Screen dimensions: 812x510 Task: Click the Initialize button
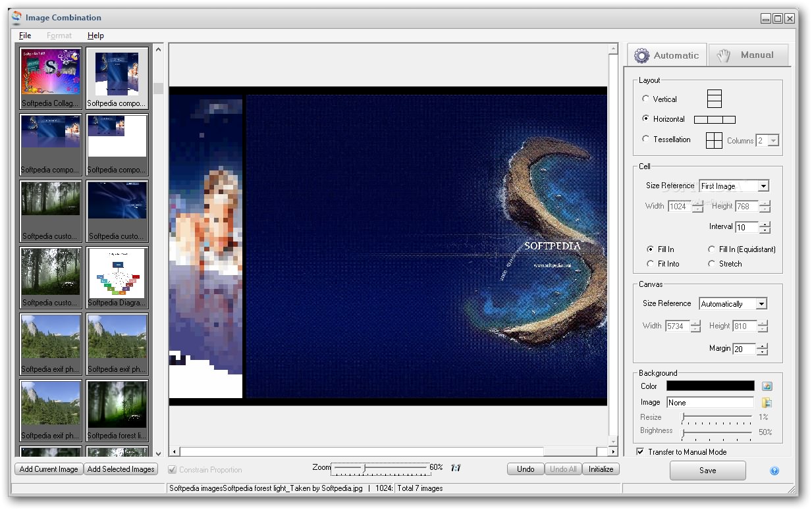click(601, 469)
